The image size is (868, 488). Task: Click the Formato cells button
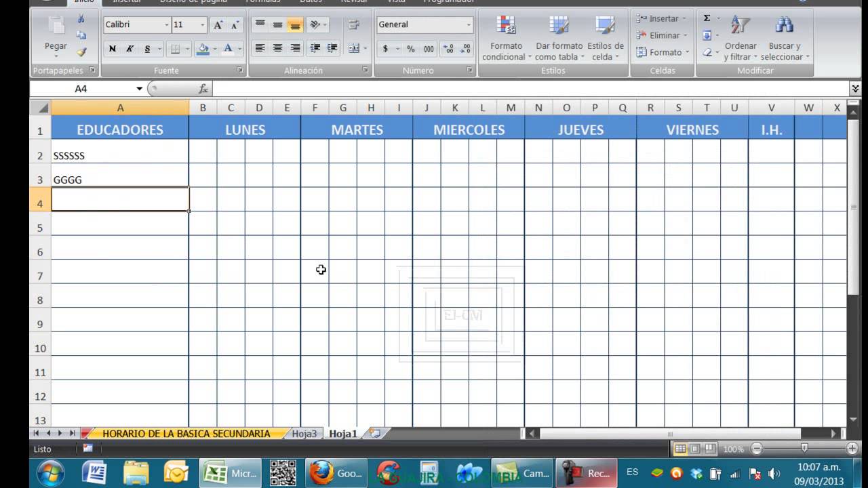663,52
